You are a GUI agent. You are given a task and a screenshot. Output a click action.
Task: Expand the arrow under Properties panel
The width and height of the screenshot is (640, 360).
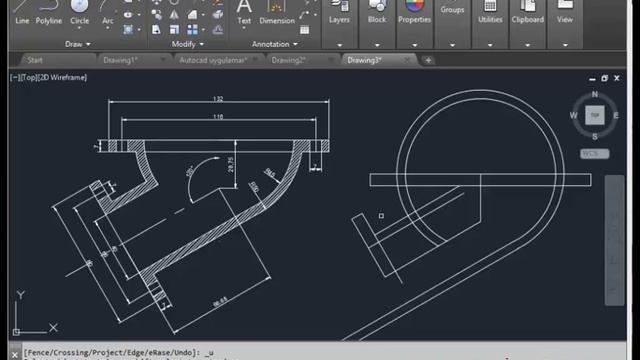(x=414, y=45)
